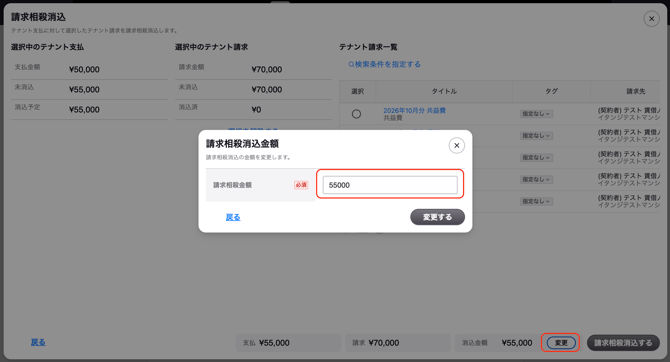Close the 請求相殺消込 background panel

(651, 19)
